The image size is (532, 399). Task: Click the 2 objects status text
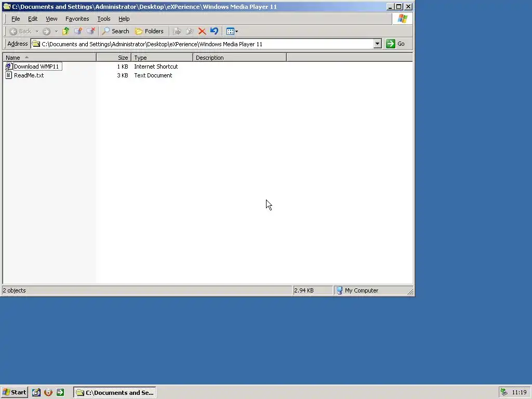pos(14,290)
